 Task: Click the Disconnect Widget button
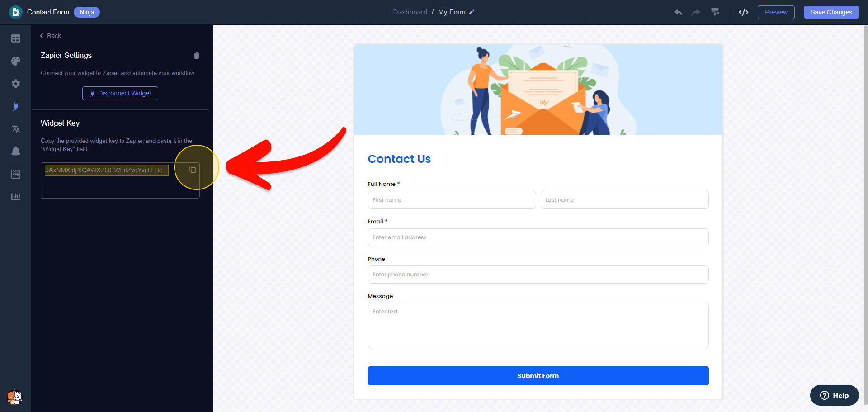coord(120,93)
